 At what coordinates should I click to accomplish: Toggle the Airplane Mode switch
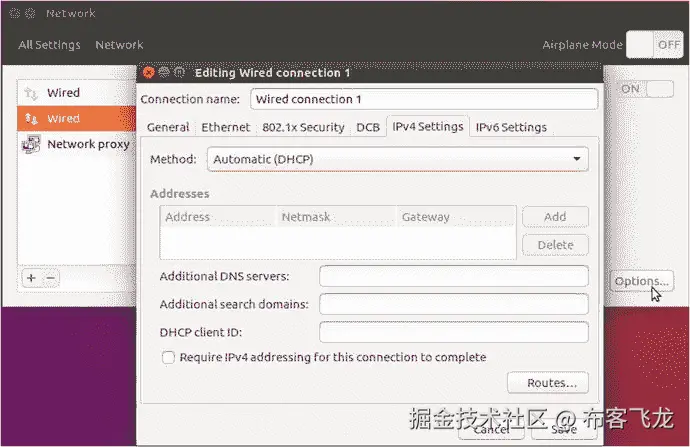click(x=654, y=44)
